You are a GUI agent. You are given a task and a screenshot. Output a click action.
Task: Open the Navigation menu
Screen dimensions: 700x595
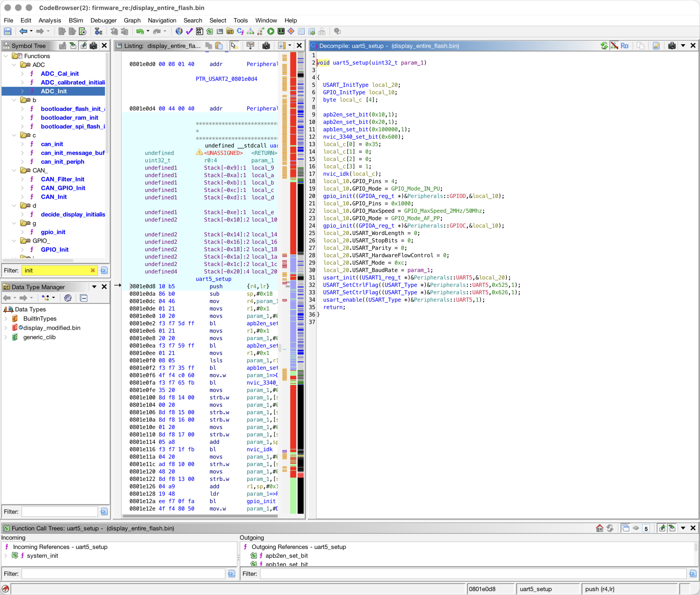(x=162, y=20)
